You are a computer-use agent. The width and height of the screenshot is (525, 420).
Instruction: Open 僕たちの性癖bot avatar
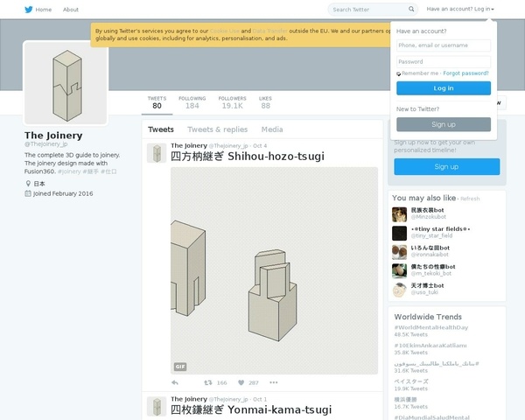[400, 270]
